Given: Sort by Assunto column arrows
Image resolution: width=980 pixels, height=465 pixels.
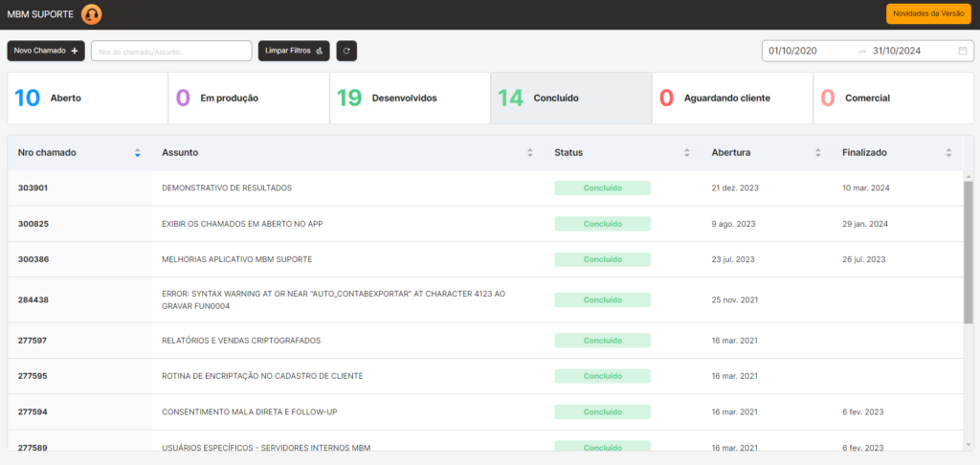Looking at the screenshot, I should click(x=530, y=152).
